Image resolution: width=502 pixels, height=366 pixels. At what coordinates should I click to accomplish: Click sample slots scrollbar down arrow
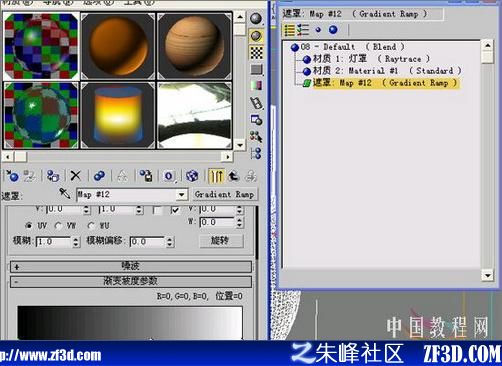coord(240,145)
